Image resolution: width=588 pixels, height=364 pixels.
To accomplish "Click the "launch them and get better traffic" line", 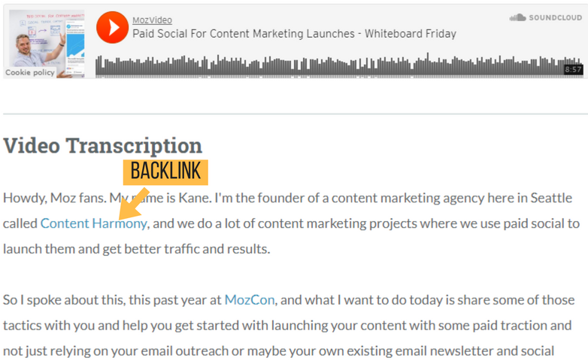I will coord(135,249).
